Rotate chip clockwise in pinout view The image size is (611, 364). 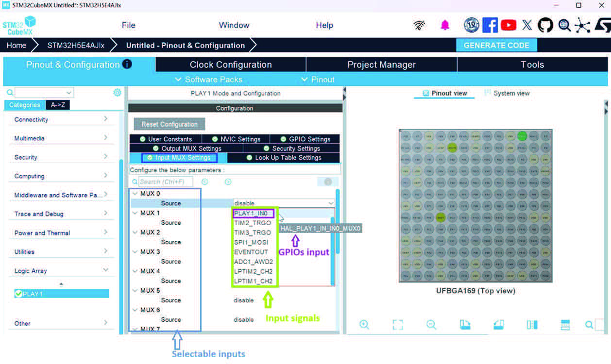(465, 324)
